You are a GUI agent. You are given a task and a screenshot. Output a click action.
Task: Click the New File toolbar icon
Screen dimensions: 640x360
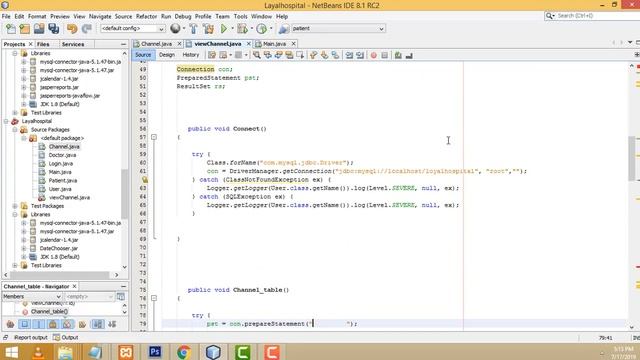11,29
